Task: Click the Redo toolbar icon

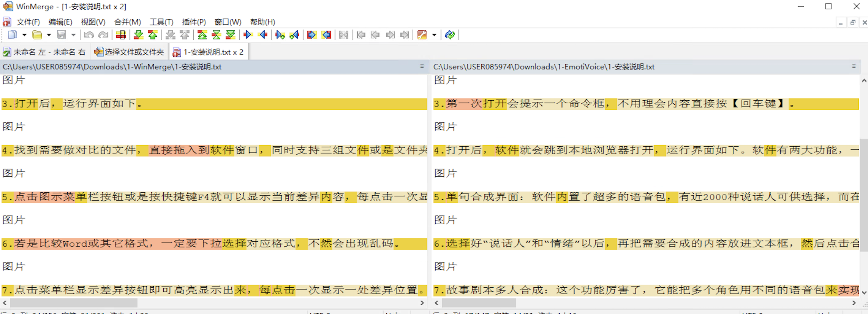Action: pyautogui.click(x=103, y=35)
